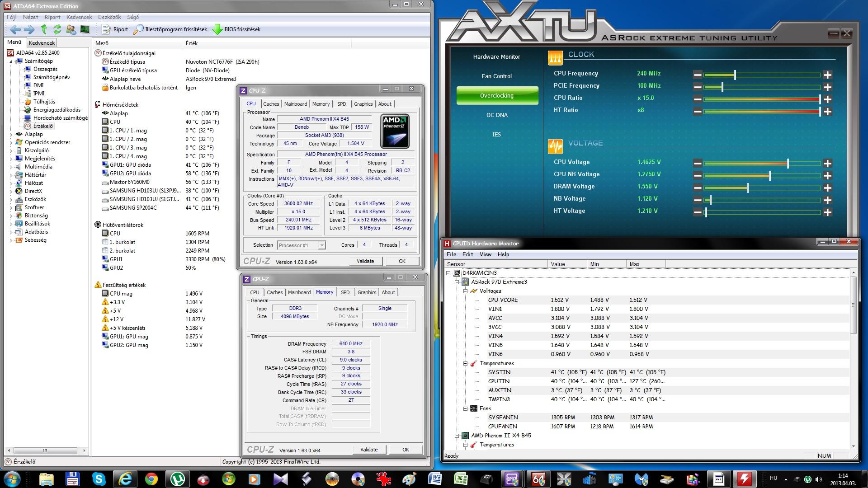Select Energiagazdálkodás in the AIDA64 tree
This screenshot has height=488, width=868.
[57, 110]
